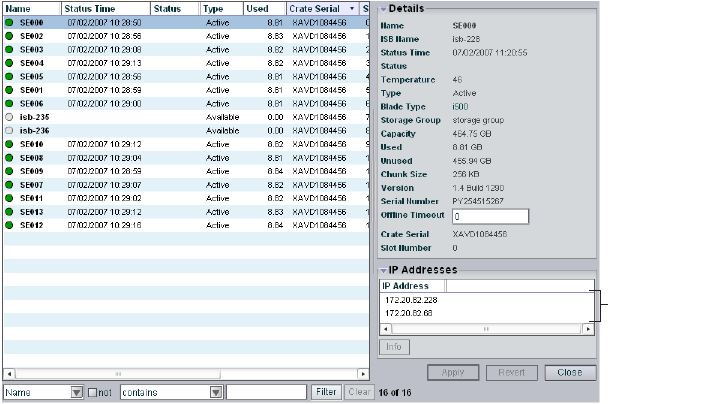Image resolution: width=714 pixels, height=404 pixels.
Task: Select IP address 172.20.82.228
Action: (411, 300)
